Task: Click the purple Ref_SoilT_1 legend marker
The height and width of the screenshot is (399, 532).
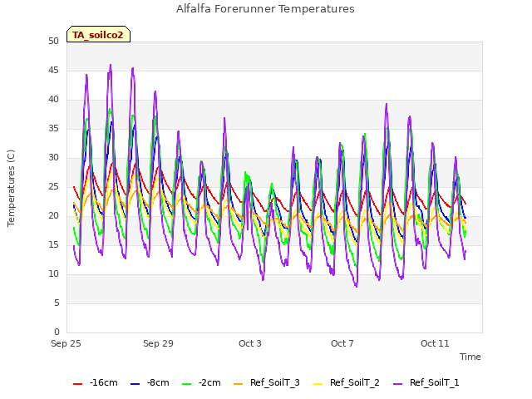Action: (x=397, y=384)
